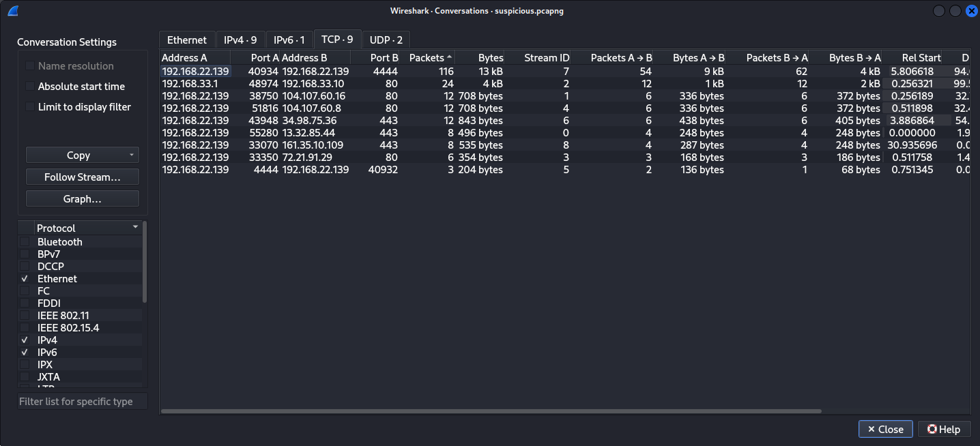Image resolution: width=980 pixels, height=446 pixels.
Task: Enable the Bluetooth protocol checkbox
Action: 25,242
